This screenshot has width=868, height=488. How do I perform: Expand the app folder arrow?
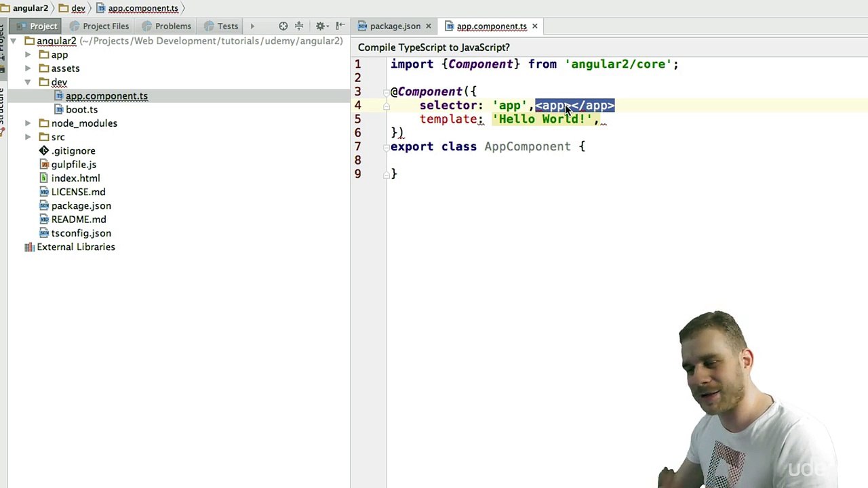28,55
